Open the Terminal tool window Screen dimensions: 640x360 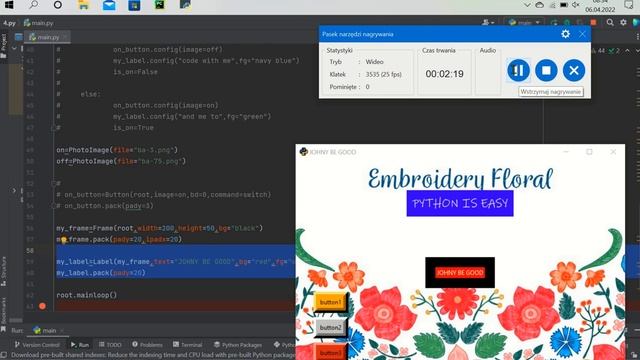tap(187, 345)
